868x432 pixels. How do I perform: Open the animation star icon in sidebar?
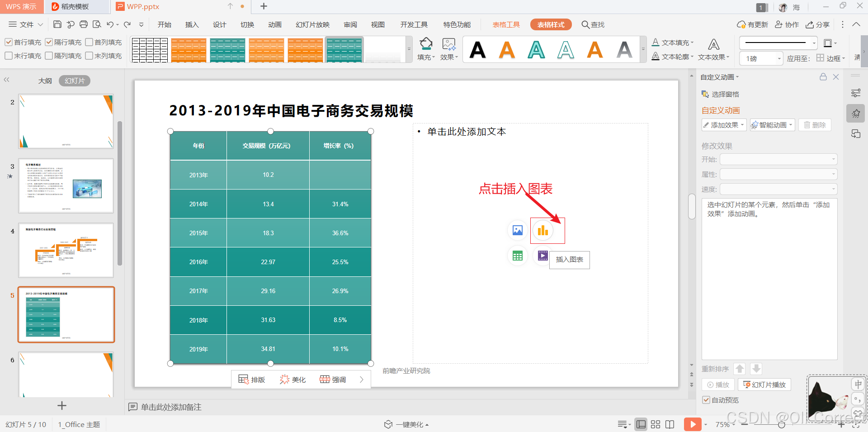coord(856,114)
